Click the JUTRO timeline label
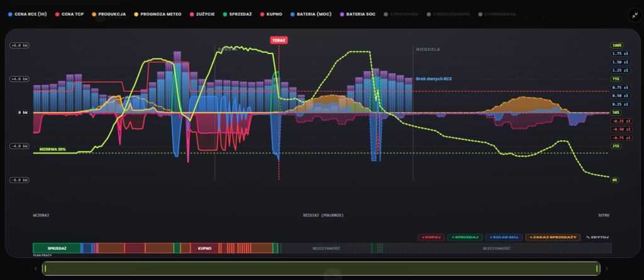This screenshot has width=644, height=280. pyautogui.click(x=604, y=215)
